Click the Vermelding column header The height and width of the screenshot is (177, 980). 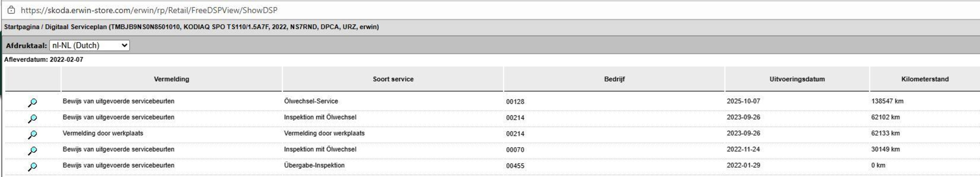click(x=171, y=79)
